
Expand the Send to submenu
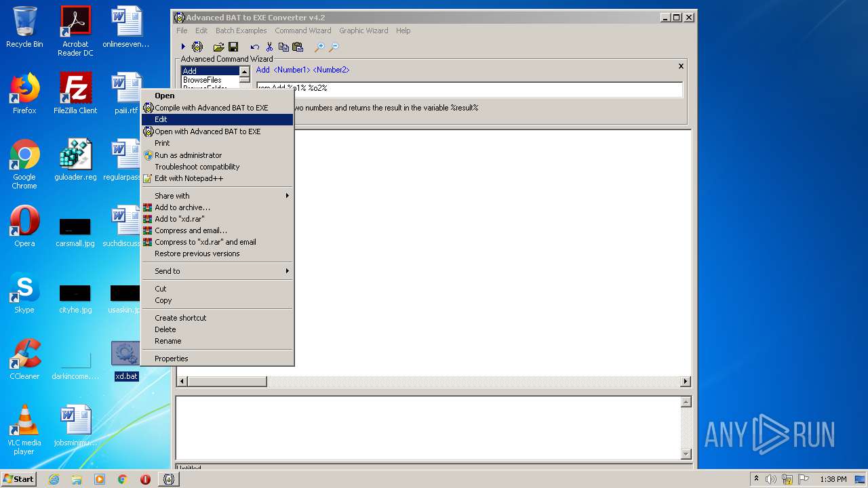pyautogui.click(x=217, y=271)
